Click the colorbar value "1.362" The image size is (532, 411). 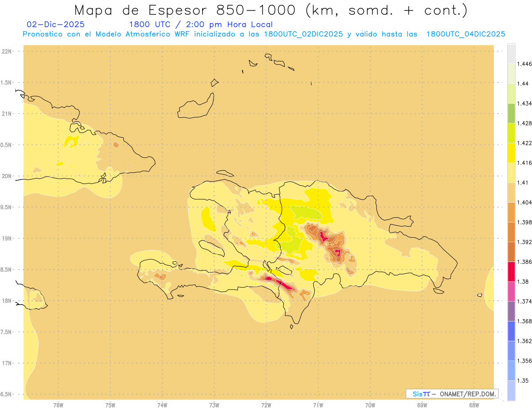coord(525,341)
